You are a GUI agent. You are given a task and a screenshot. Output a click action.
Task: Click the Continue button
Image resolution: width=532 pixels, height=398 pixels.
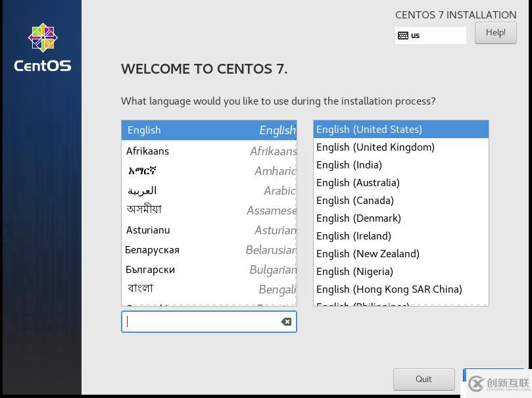tap(500, 379)
